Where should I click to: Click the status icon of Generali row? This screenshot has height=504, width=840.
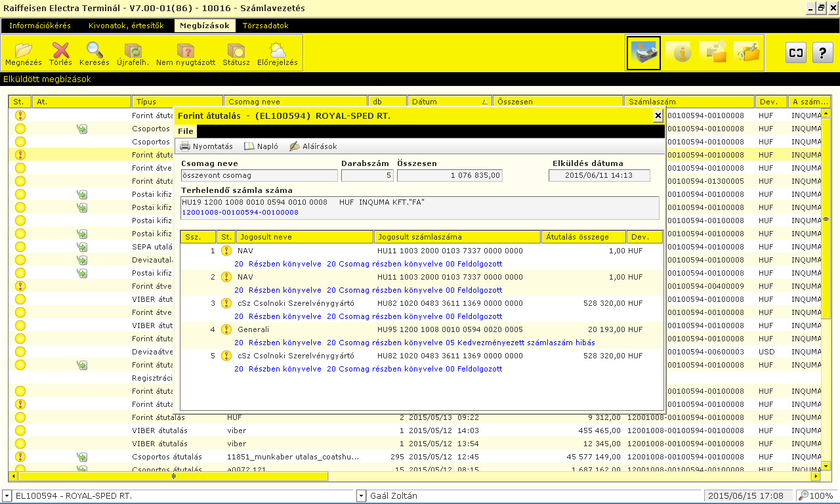click(x=226, y=329)
